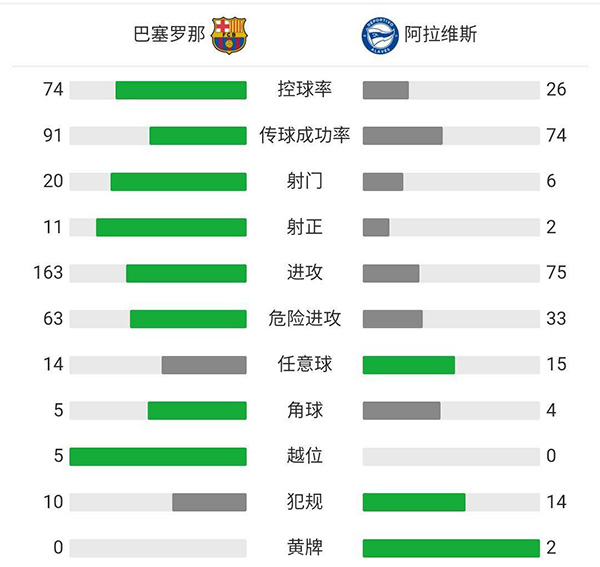This screenshot has height=567, width=600.
Task: Click the 角球 corners label
Action: (x=305, y=410)
